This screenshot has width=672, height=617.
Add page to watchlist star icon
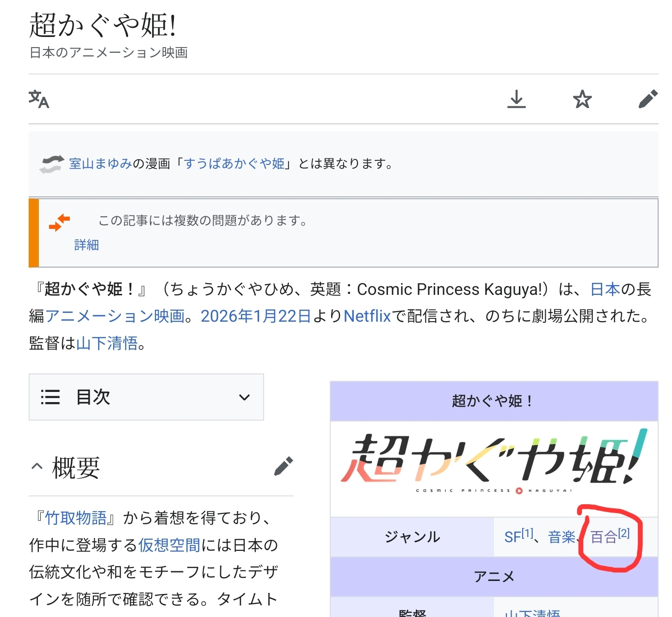point(582,99)
